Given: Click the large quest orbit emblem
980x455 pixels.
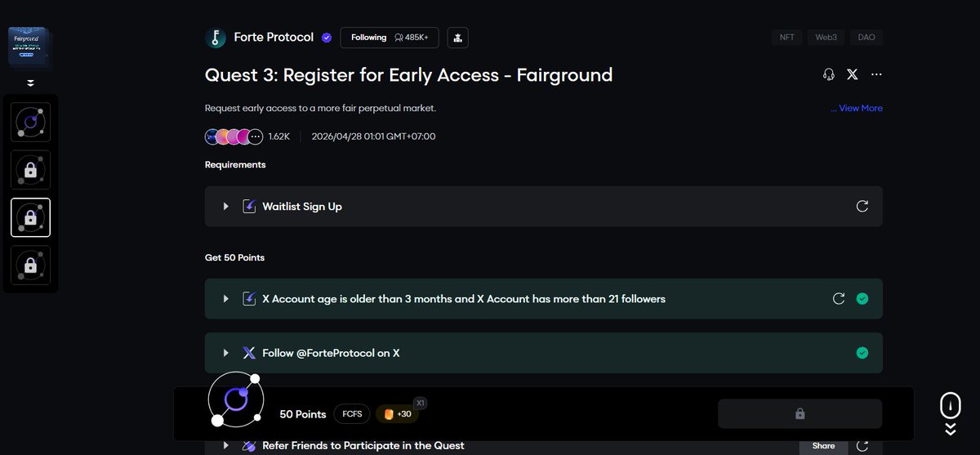Looking at the screenshot, I should (x=235, y=399).
